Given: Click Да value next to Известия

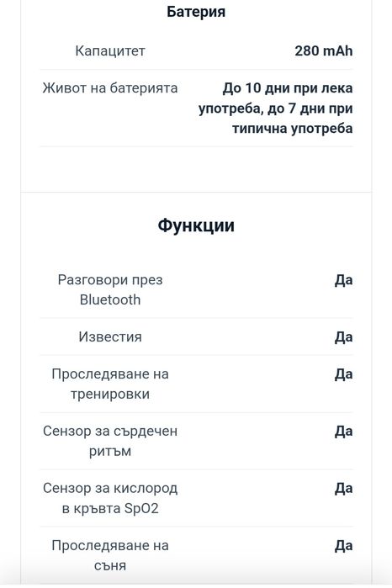Looking at the screenshot, I should [343, 336].
